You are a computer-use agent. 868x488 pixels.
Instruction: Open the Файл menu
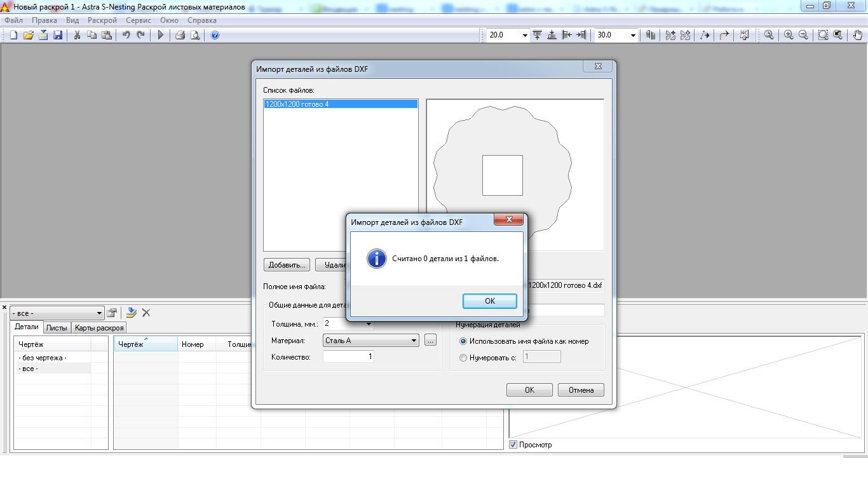[13, 20]
